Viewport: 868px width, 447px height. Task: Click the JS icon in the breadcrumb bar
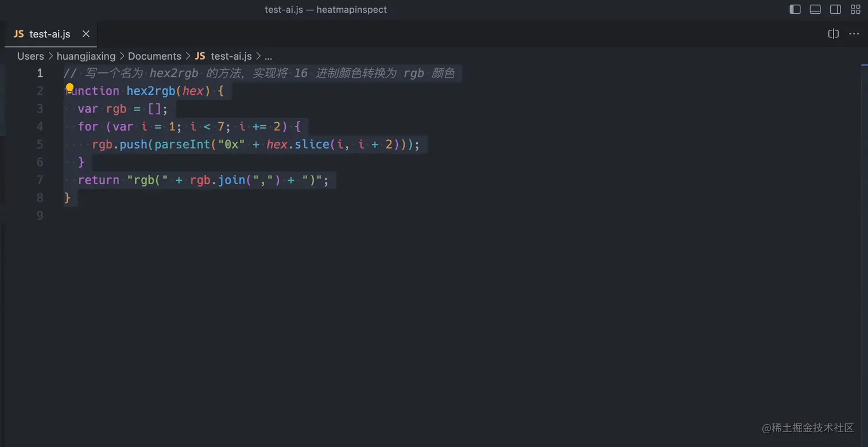(199, 56)
